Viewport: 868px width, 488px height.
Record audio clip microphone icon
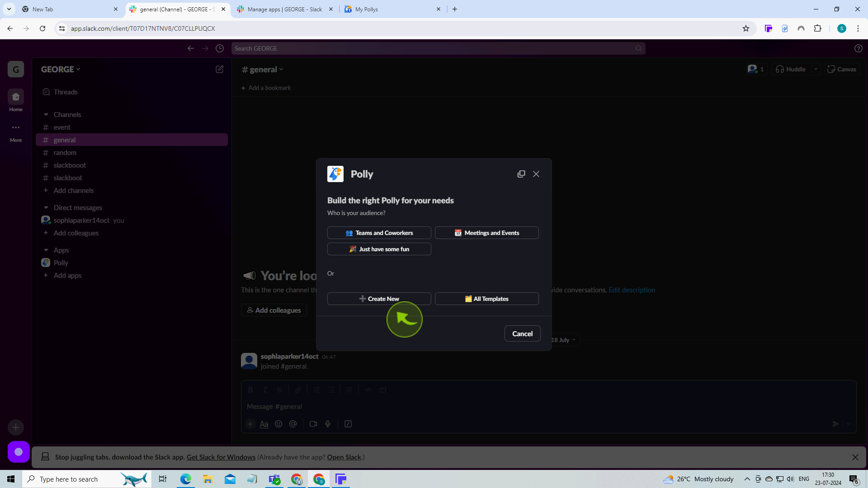(x=328, y=424)
